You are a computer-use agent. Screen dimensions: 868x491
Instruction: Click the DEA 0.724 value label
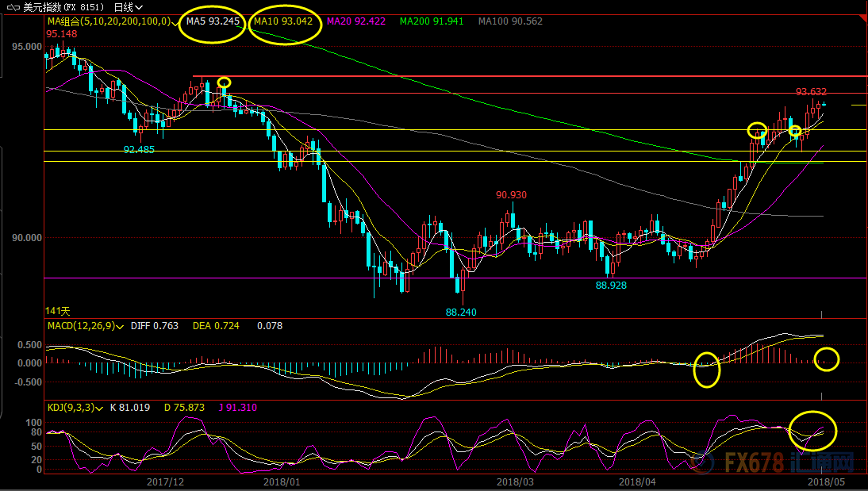tap(217, 325)
